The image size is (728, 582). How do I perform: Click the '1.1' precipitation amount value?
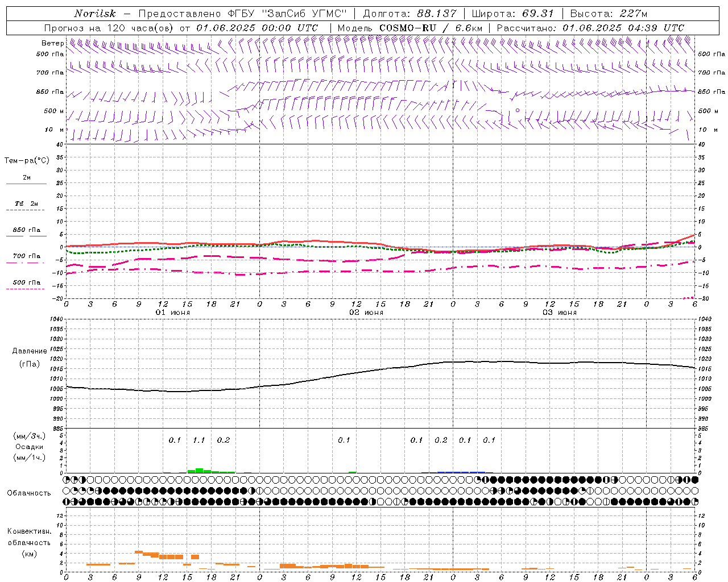pos(198,440)
